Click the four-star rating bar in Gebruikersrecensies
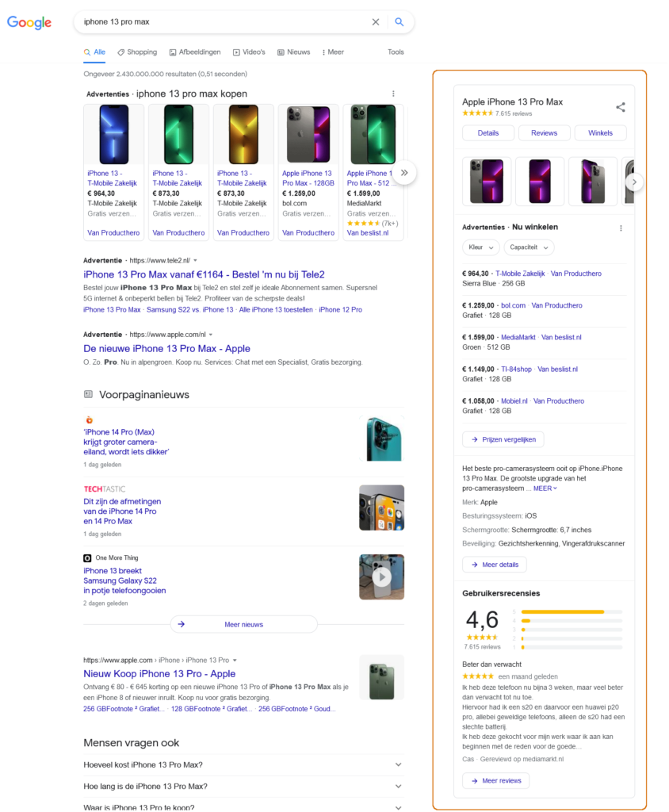669x812 pixels. point(572,621)
